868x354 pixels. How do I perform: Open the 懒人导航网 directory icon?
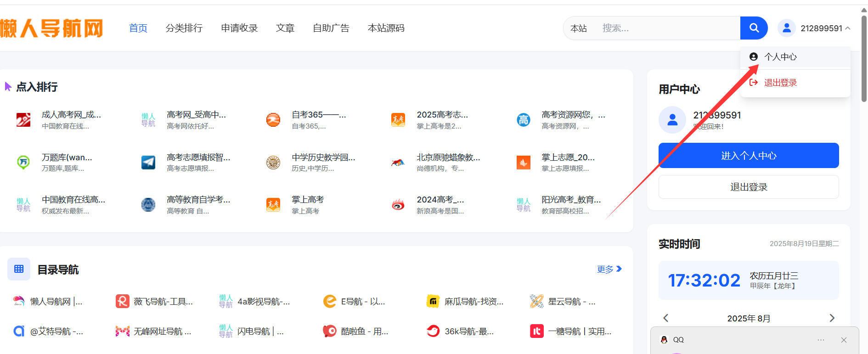point(19,301)
